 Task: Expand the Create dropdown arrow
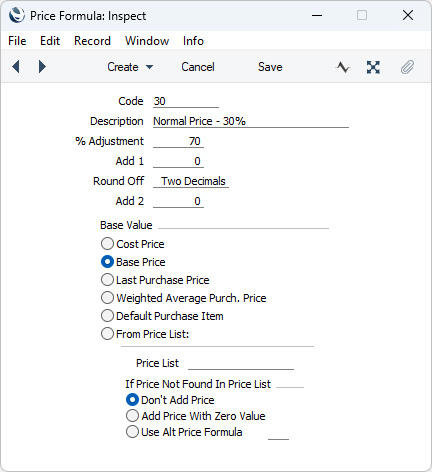click(150, 67)
